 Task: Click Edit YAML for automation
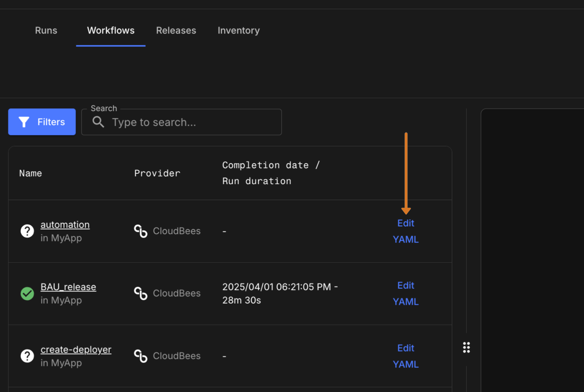pos(405,231)
